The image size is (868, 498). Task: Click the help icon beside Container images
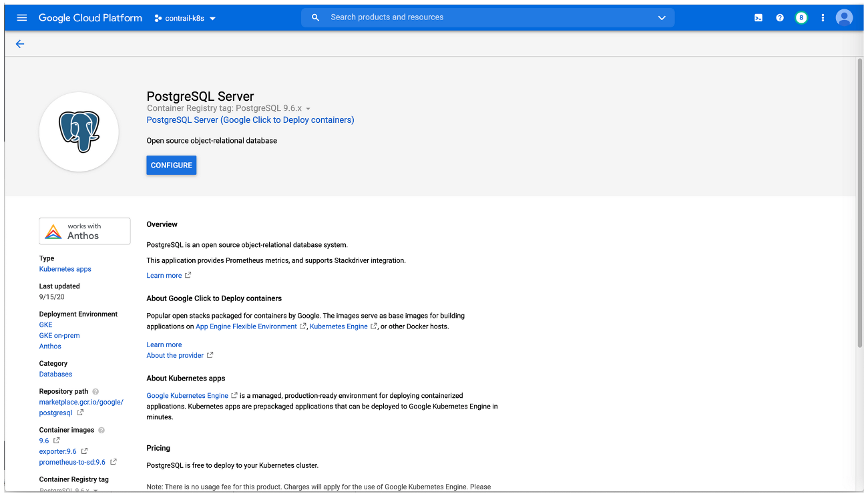101,431
